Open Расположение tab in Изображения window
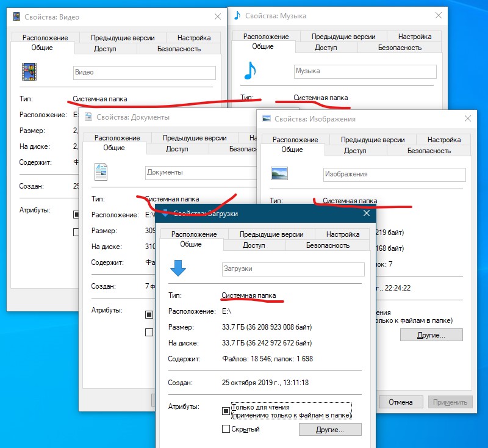Viewport: 488px width, 448px height. pyautogui.click(x=295, y=140)
